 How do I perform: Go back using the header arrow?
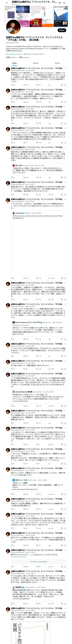[x=7, y=3]
